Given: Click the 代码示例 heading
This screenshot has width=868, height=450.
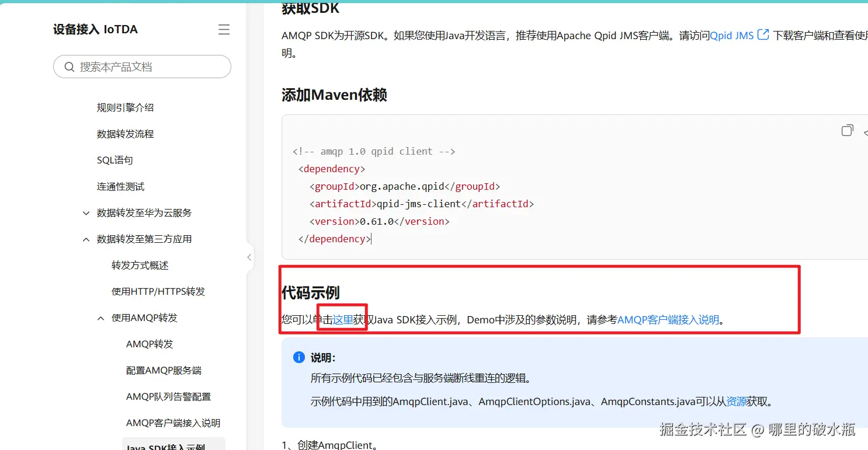Looking at the screenshot, I should coord(311,292).
